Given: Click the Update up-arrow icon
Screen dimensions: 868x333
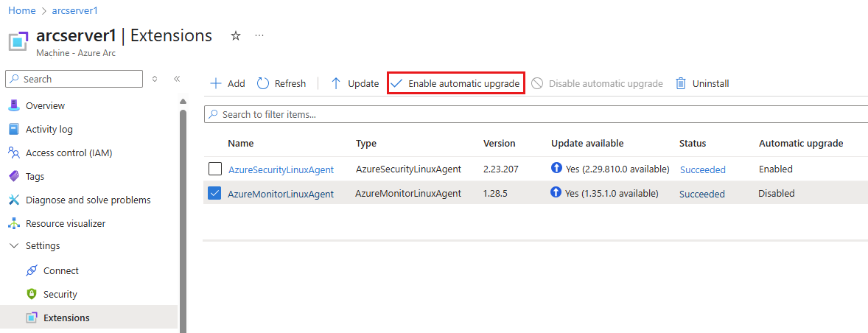Looking at the screenshot, I should (335, 83).
